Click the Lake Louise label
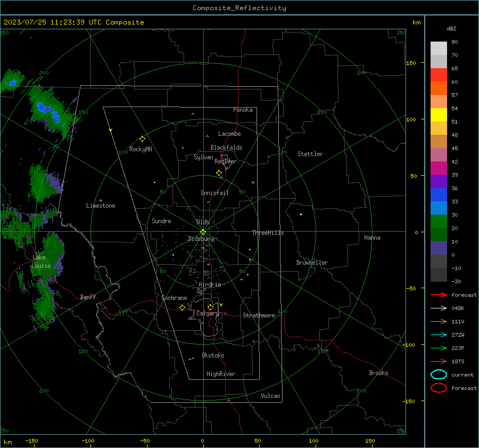The image size is (479, 448). 41,262
